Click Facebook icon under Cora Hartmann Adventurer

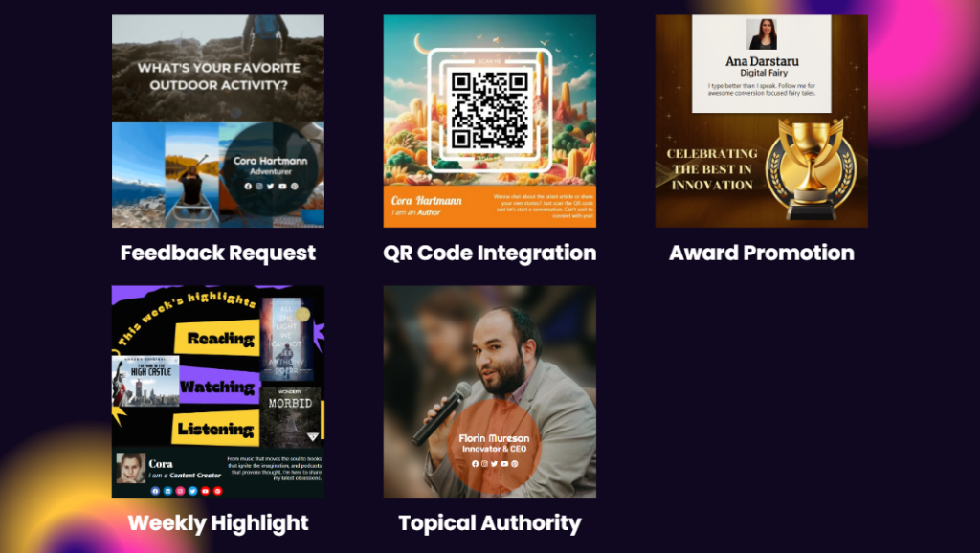[x=248, y=187]
